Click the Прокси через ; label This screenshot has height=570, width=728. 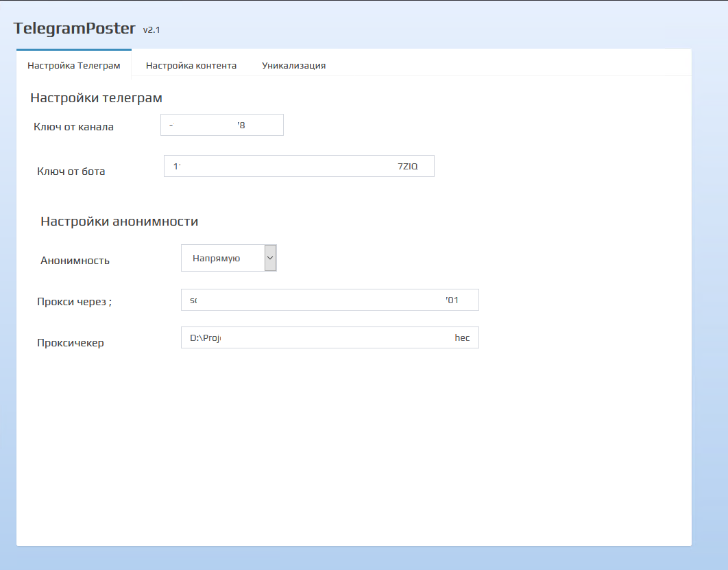[x=74, y=302]
